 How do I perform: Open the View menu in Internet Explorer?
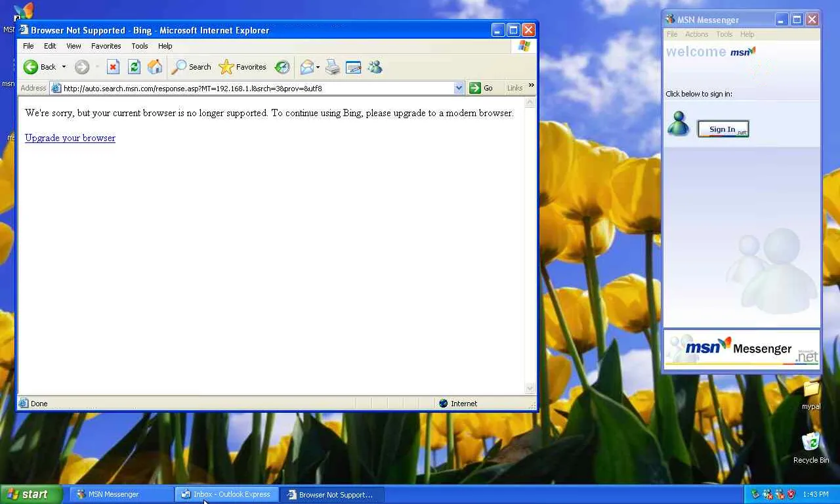[x=73, y=46]
